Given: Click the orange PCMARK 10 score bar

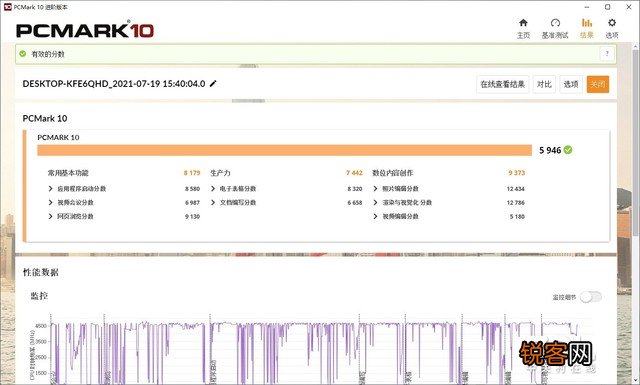Looking at the screenshot, I should [284, 150].
